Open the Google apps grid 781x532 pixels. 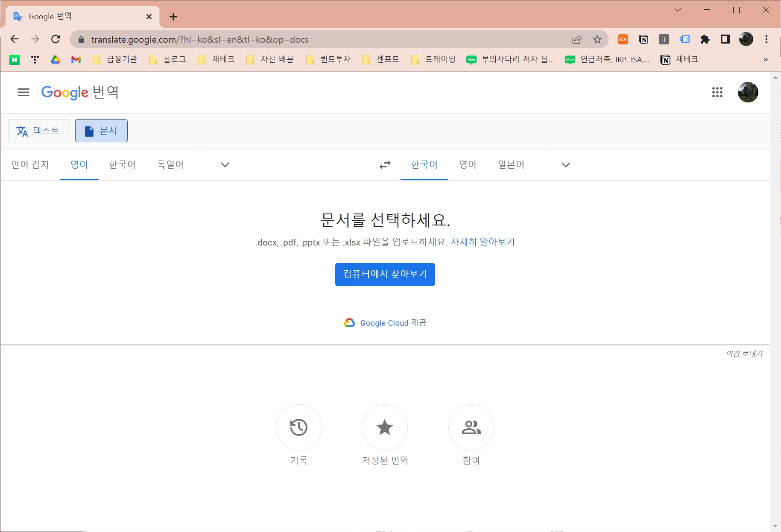point(717,92)
